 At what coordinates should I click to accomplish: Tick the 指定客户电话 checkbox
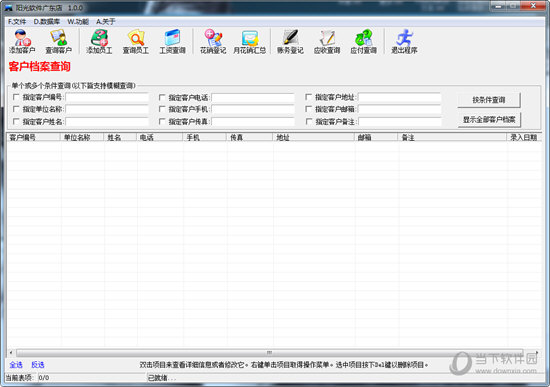point(162,97)
